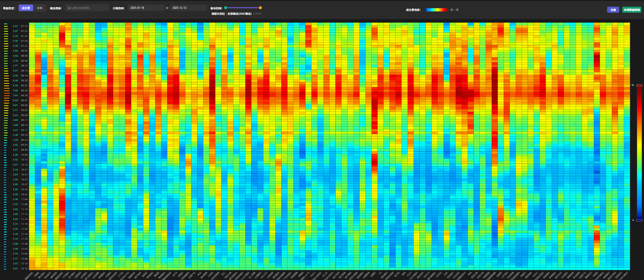Open the start date 2025-07-18 picker
Screen dimensions: 644x280
[x=146, y=8]
